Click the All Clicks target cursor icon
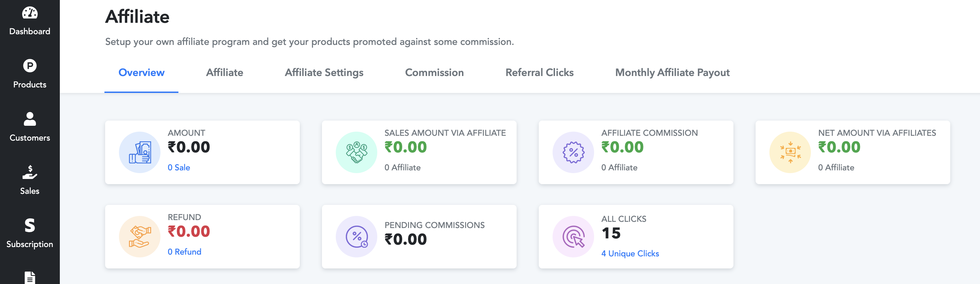 point(573,237)
